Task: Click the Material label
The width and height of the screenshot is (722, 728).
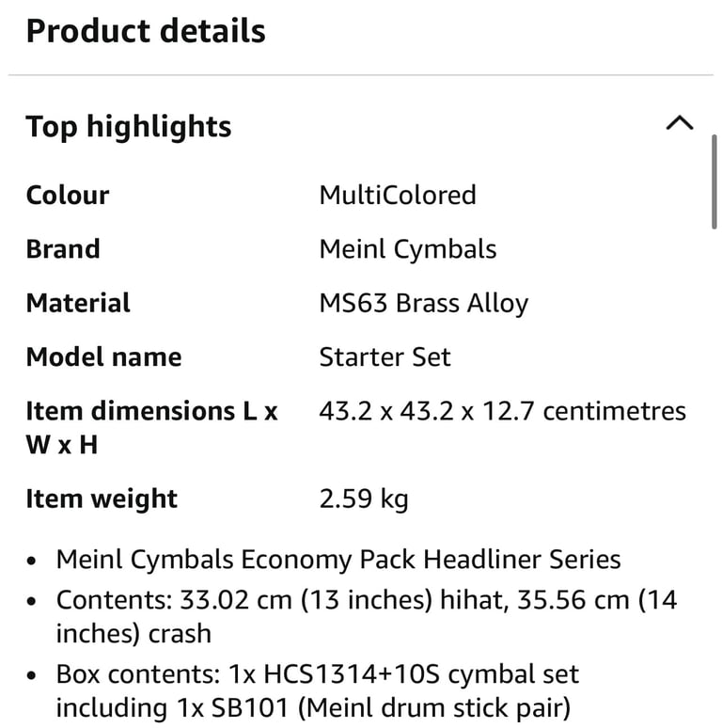Action: (x=78, y=303)
